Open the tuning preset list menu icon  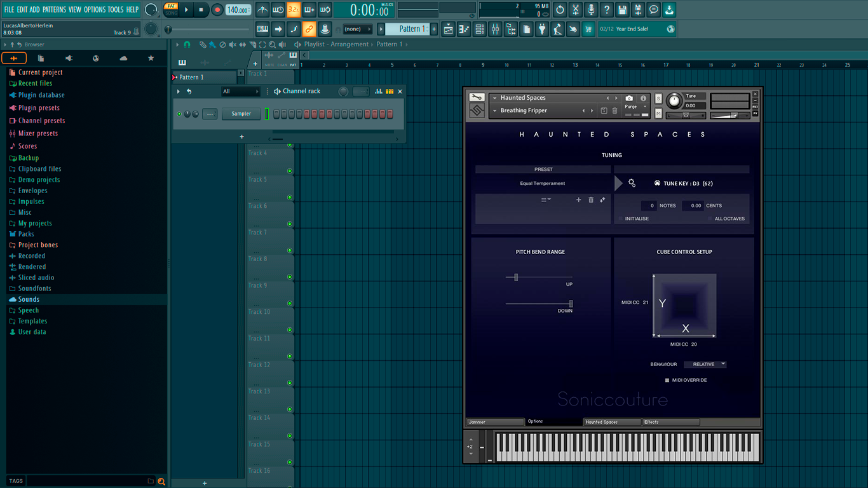coord(545,200)
